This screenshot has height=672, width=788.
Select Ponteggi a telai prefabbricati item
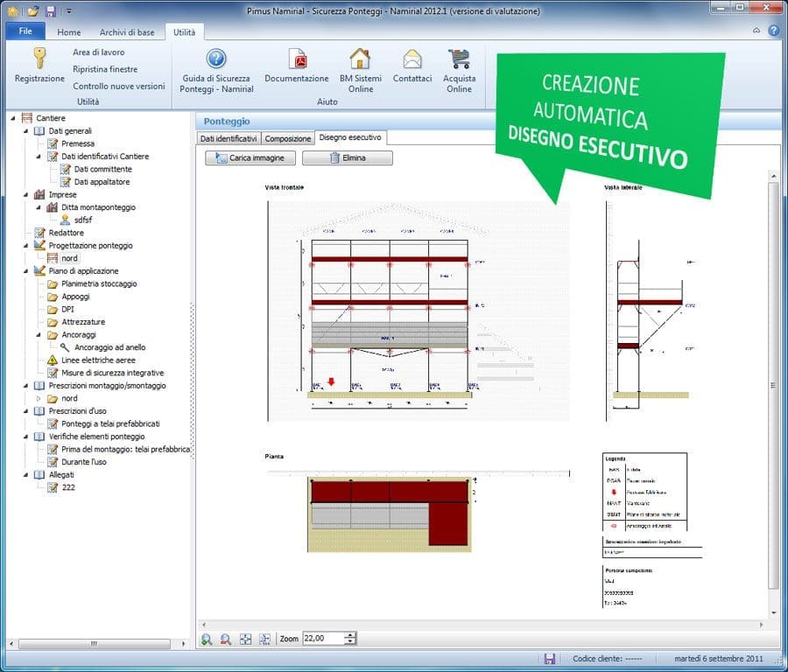(x=110, y=423)
